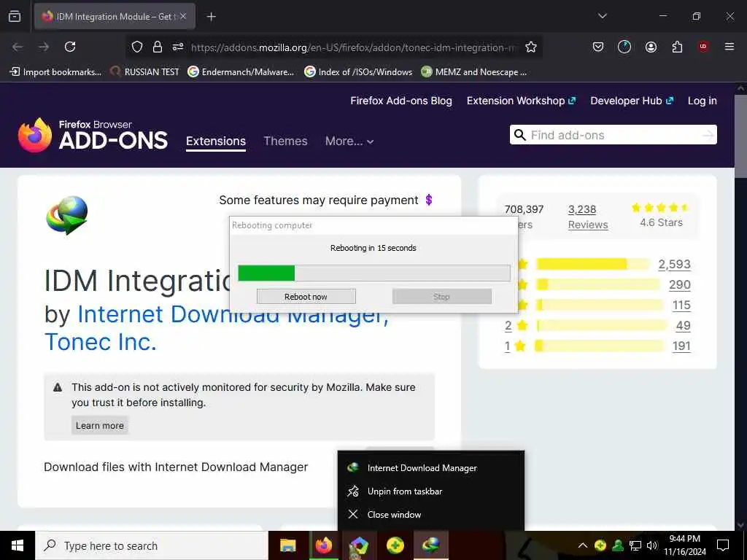The image size is (747, 560).
Task: Open Developer Hub link
Action: point(632,101)
